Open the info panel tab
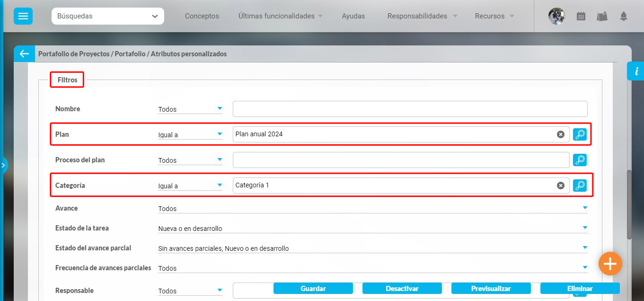 click(x=636, y=71)
